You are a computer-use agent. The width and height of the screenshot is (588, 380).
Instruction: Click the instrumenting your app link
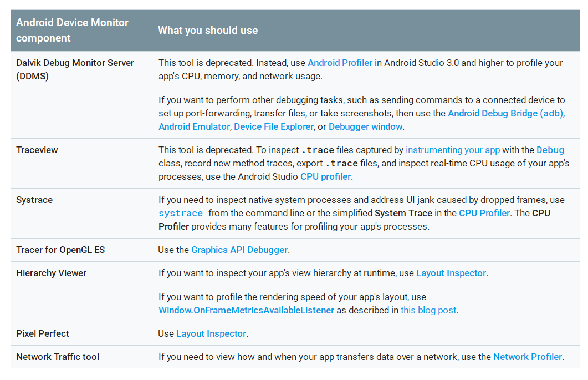tap(453, 150)
